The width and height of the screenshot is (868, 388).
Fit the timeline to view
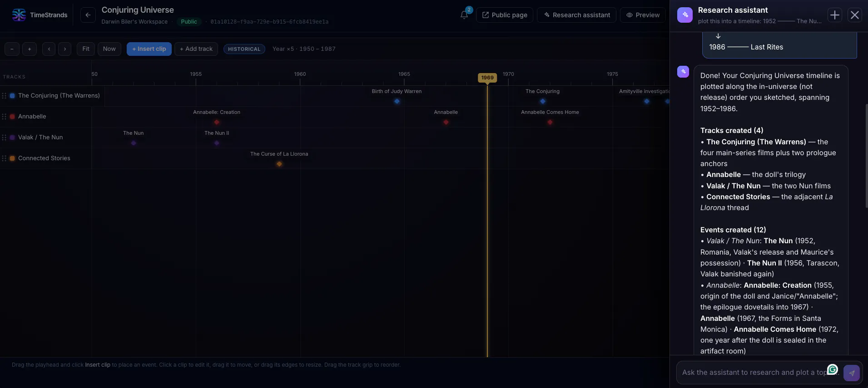click(86, 49)
